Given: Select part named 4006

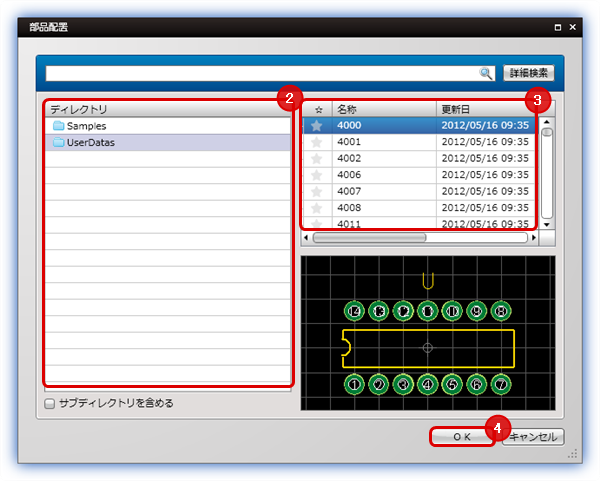Looking at the screenshot, I should coord(349,174).
